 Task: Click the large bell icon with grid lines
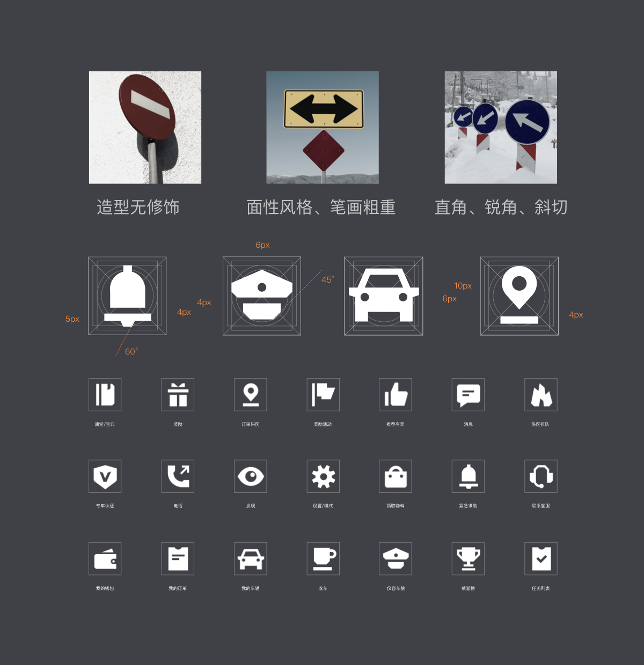pyautogui.click(x=127, y=296)
